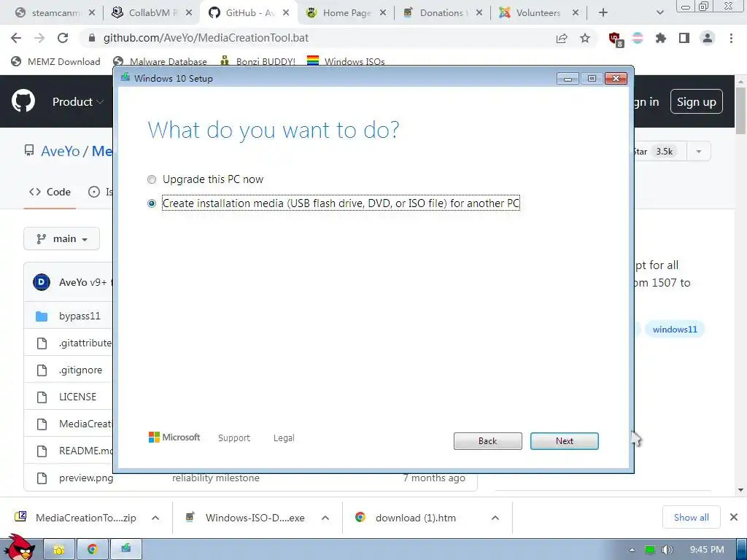Click the GitHub octocat logo

[x=23, y=101]
